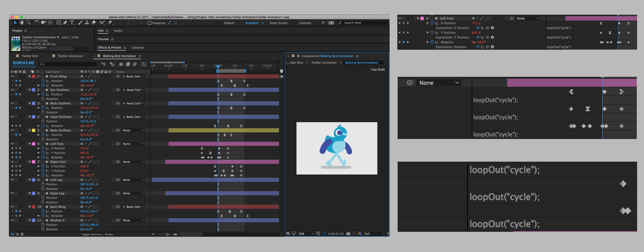Open the viewer resolution Full dropdown
644x252 pixels.
[374, 234]
